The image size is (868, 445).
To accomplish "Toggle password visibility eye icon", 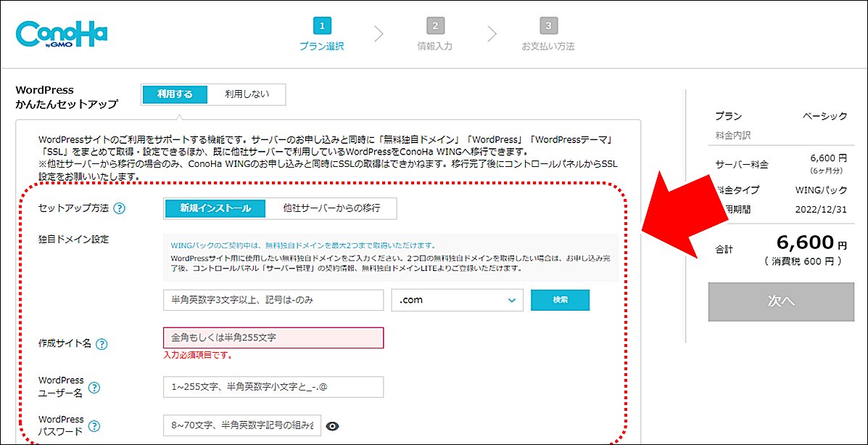I will (x=332, y=426).
